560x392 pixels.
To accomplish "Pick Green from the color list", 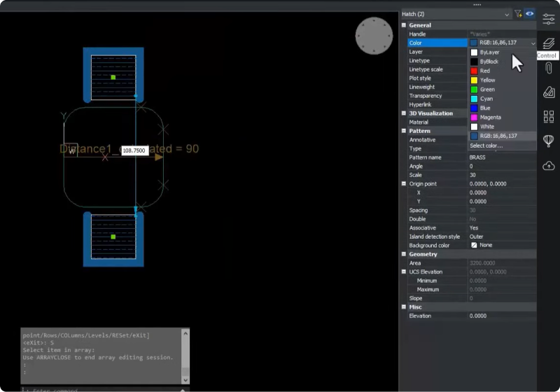I will click(502, 90).
